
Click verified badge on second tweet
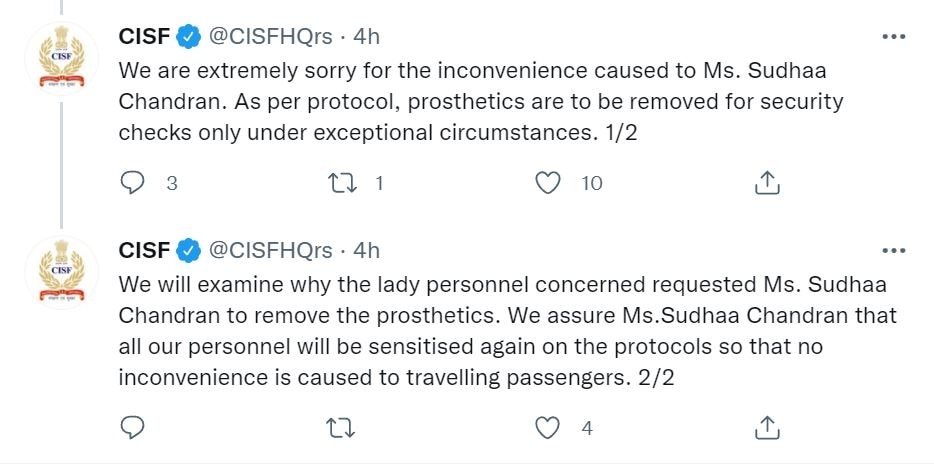pyautogui.click(x=188, y=249)
